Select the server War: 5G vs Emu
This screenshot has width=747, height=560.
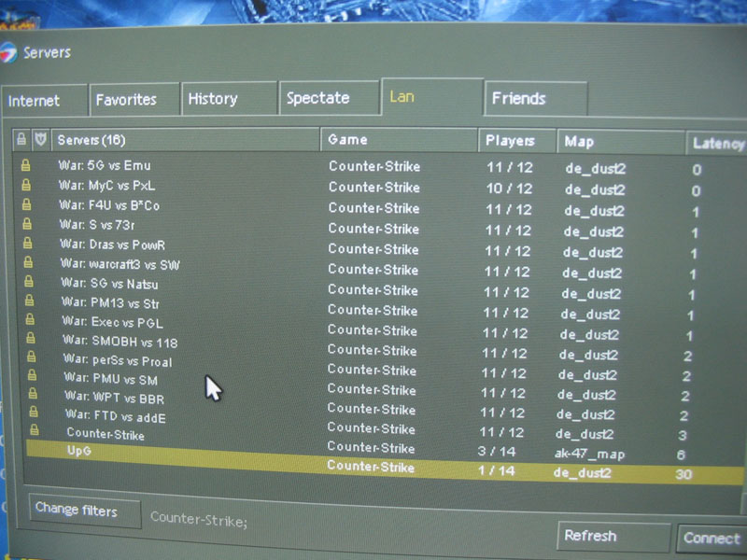105,165
